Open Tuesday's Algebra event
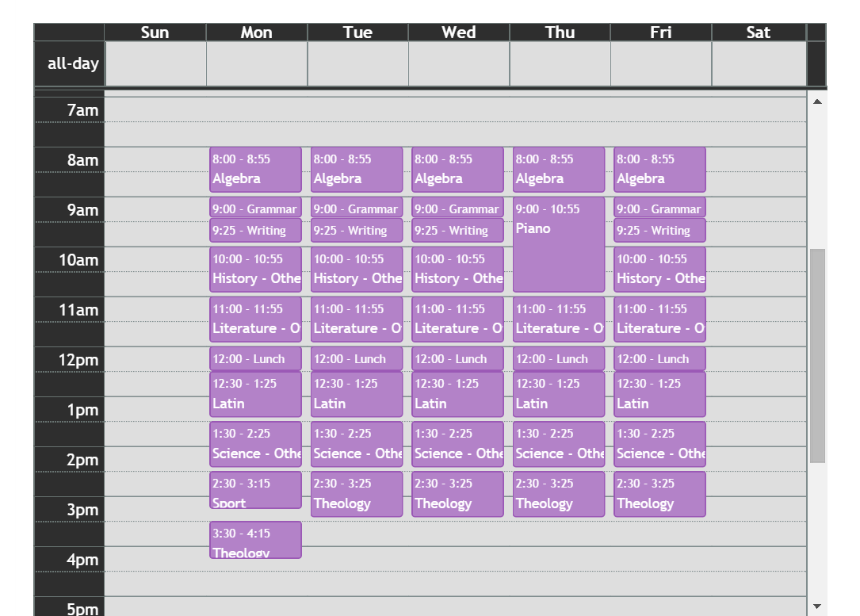The image size is (860, 616). pyautogui.click(x=357, y=169)
